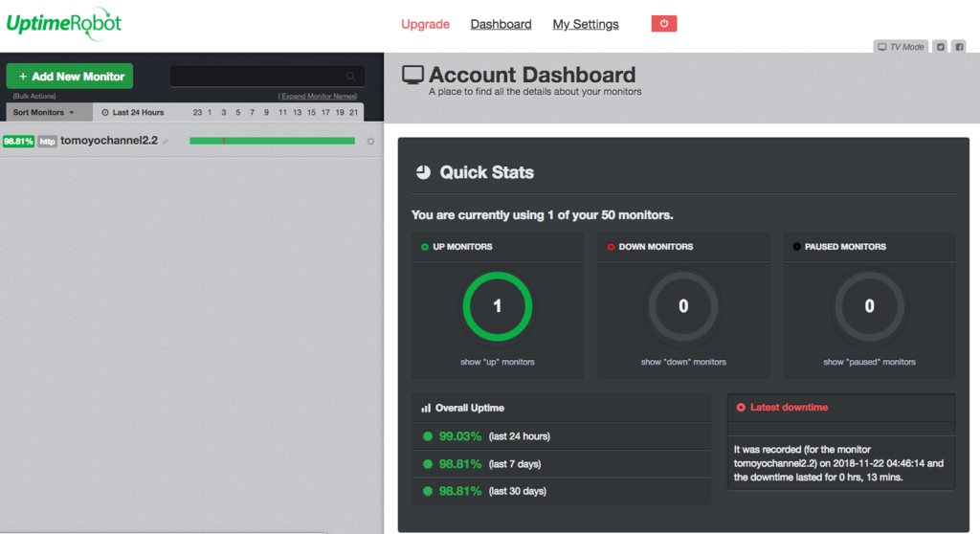Expand Monitor Names
Image resolution: width=980 pixels, height=534 pixels.
(x=318, y=97)
